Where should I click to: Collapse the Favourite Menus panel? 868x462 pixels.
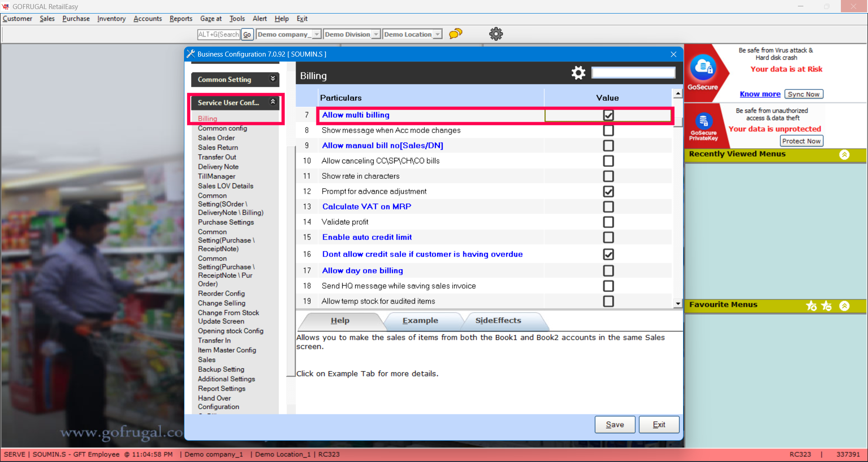[844, 306]
